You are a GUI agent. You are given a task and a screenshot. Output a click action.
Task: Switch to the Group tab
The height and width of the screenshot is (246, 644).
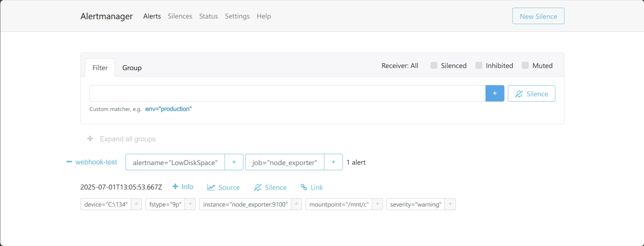click(132, 68)
